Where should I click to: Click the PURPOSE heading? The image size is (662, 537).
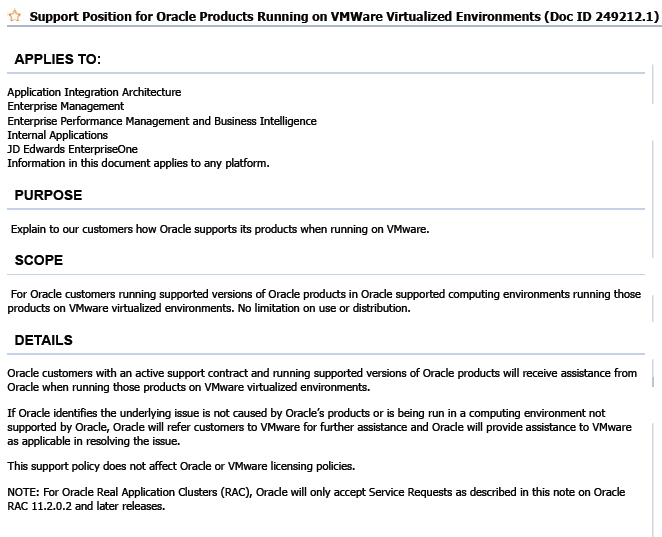(x=49, y=195)
